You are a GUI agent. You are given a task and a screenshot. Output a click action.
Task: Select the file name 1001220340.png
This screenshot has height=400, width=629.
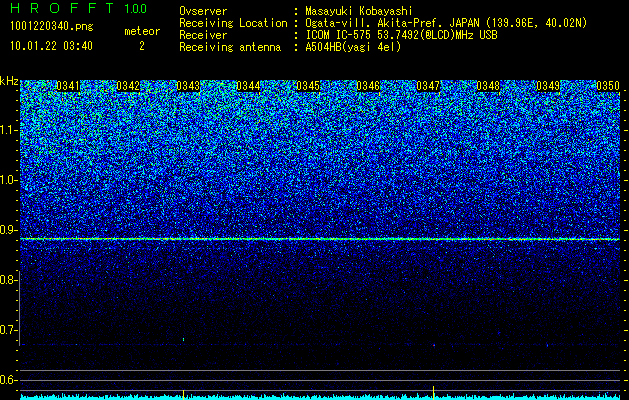[52, 27]
